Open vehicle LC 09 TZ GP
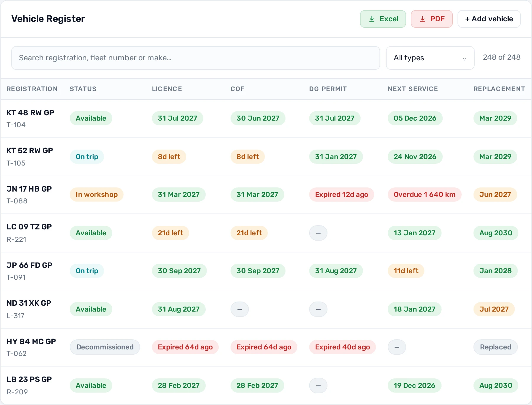The height and width of the screenshot is (405, 532). pos(29,227)
